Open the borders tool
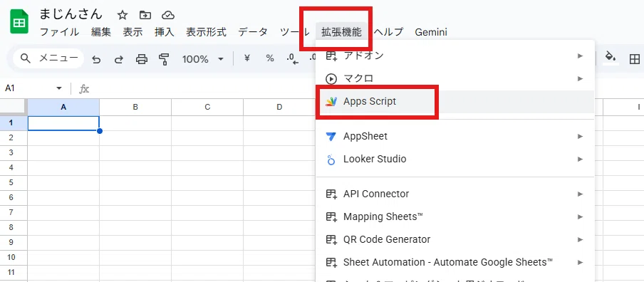Viewport: 644px width, 282px height. pyautogui.click(x=635, y=59)
